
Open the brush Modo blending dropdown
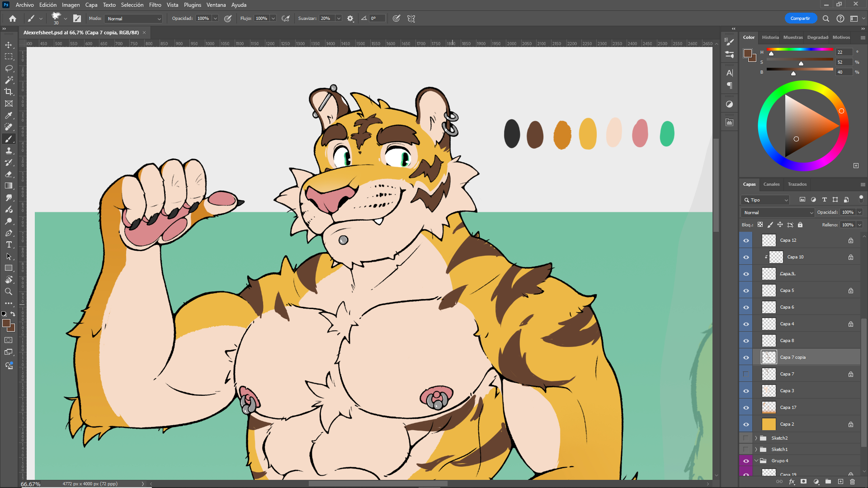point(133,19)
